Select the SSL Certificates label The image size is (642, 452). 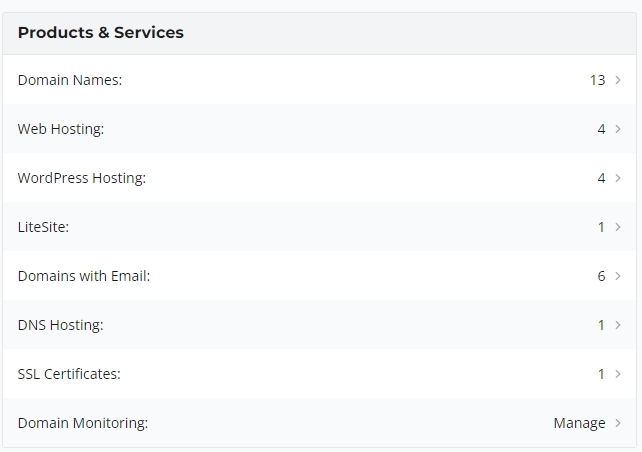pyautogui.click(x=69, y=374)
